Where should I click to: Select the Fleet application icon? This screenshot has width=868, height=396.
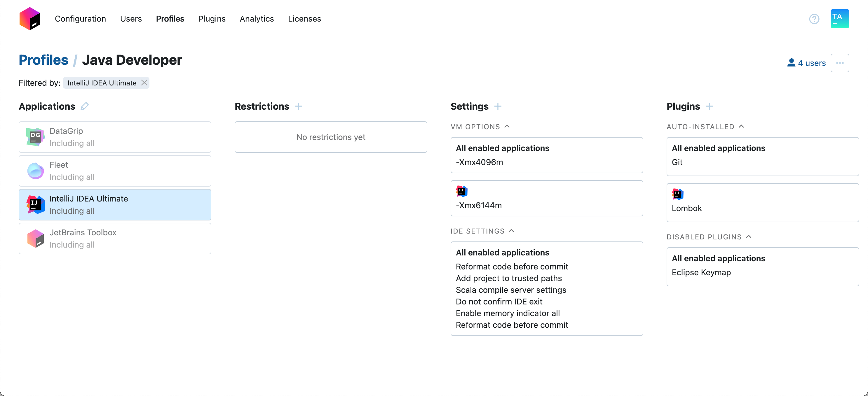coord(35,170)
